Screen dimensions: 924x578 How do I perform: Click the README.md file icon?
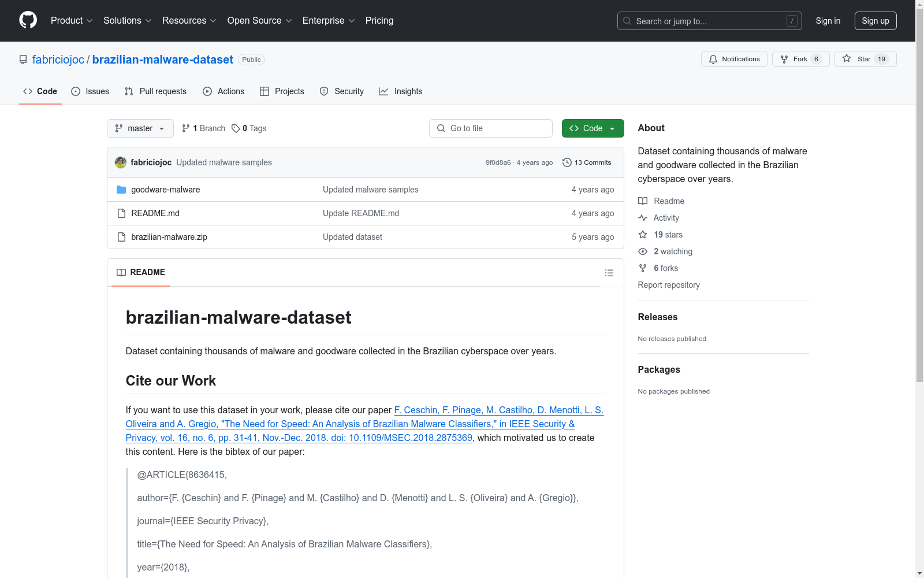tap(121, 213)
